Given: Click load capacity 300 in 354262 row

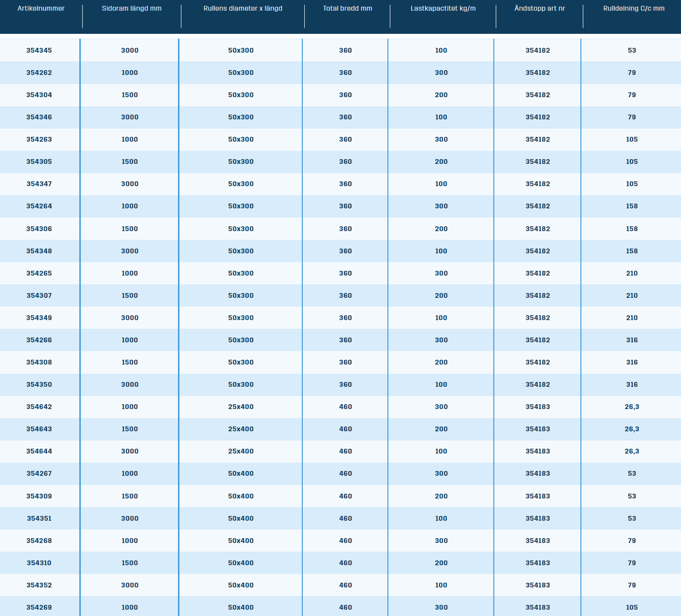Looking at the screenshot, I should 441,73.
